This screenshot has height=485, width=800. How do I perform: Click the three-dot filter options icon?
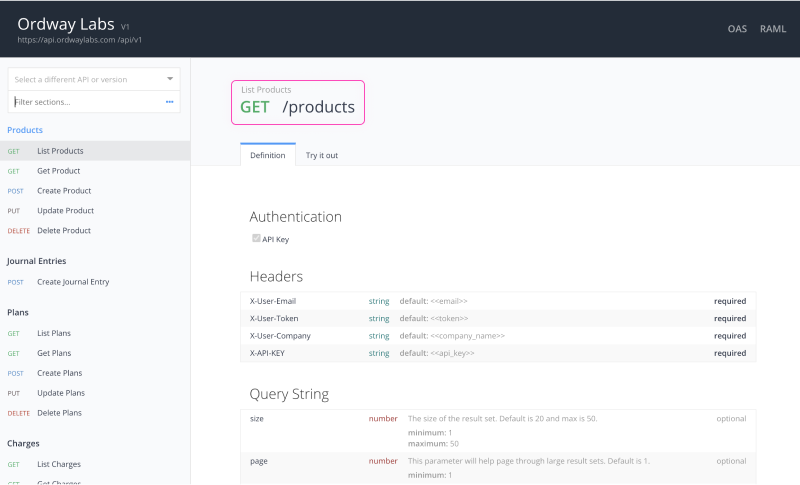(x=170, y=102)
